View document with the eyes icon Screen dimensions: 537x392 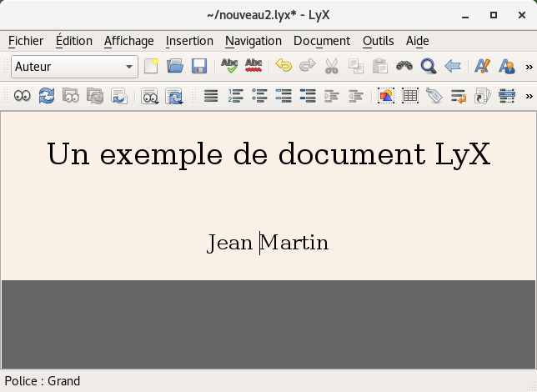click(x=23, y=96)
